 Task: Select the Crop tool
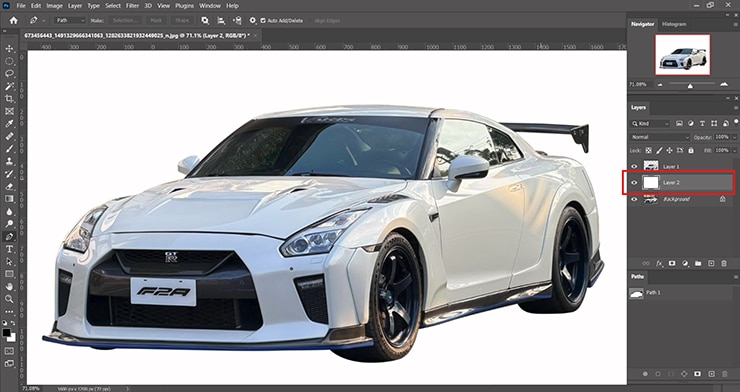(9, 99)
